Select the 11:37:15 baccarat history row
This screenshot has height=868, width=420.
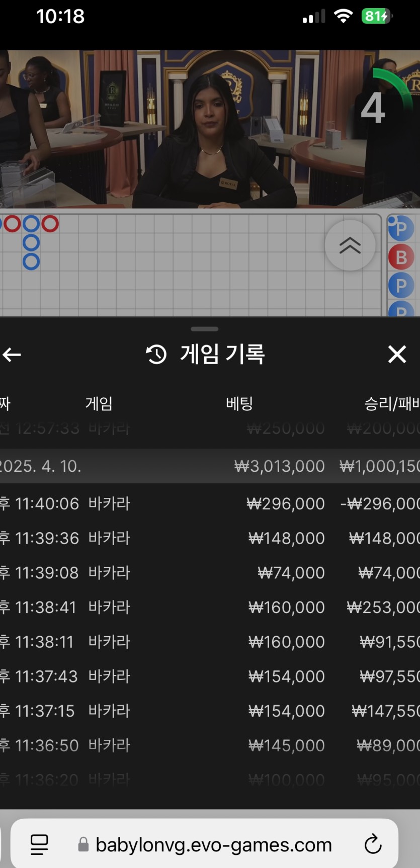point(210,711)
